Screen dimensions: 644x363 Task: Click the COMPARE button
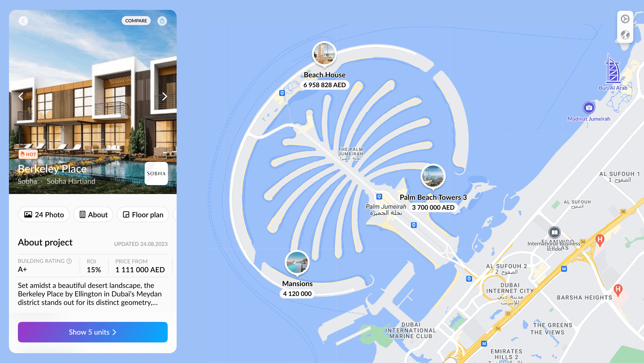[x=136, y=21]
